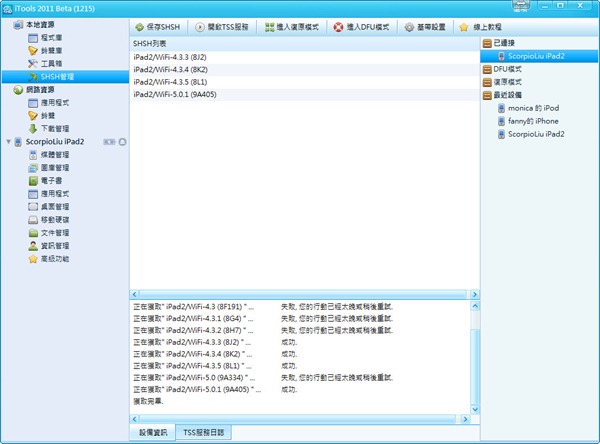Click log panel left scroll arrow
600x444 pixels.
point(134,419)
